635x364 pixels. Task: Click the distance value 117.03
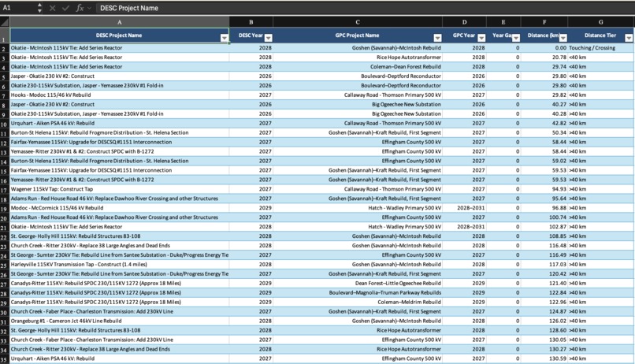(x=558, y=265)
